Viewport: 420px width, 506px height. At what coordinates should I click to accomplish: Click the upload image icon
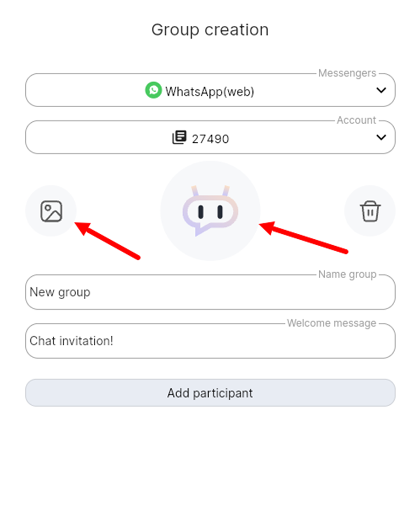(51, 211)
